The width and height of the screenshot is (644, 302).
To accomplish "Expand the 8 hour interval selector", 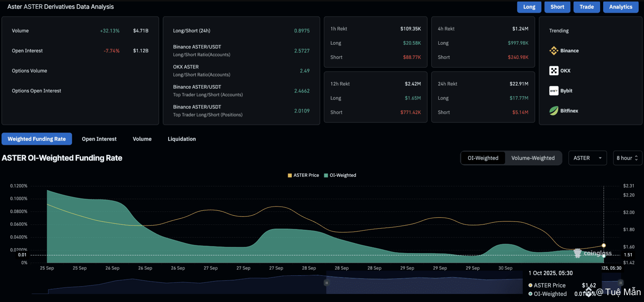I will [627, 158].
